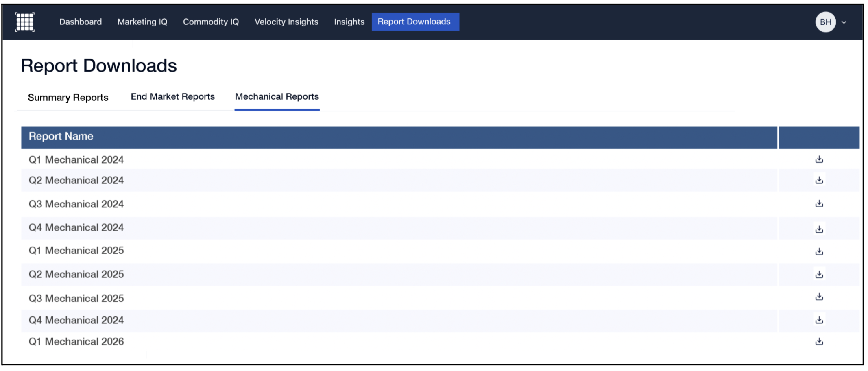Download the Q3 Mechanical 2025 report
This screenshot has height=371, width=868.
pos(819,297)
